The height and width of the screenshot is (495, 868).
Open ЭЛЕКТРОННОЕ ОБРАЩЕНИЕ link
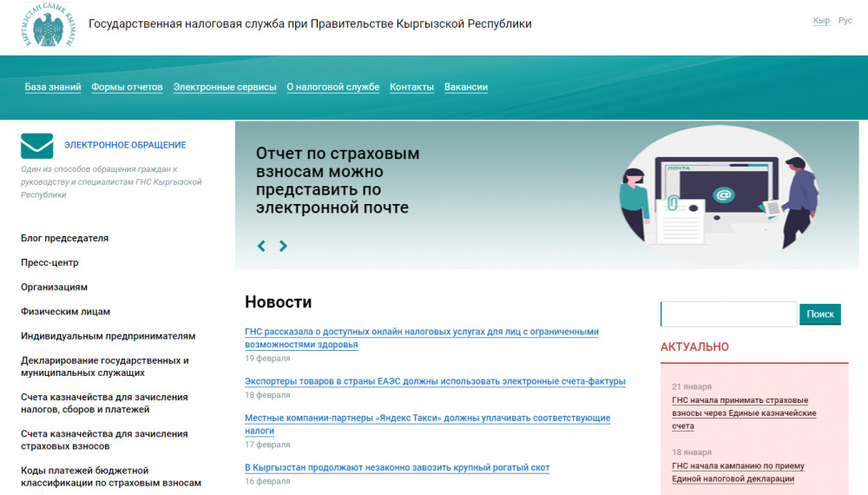(125, 145)
